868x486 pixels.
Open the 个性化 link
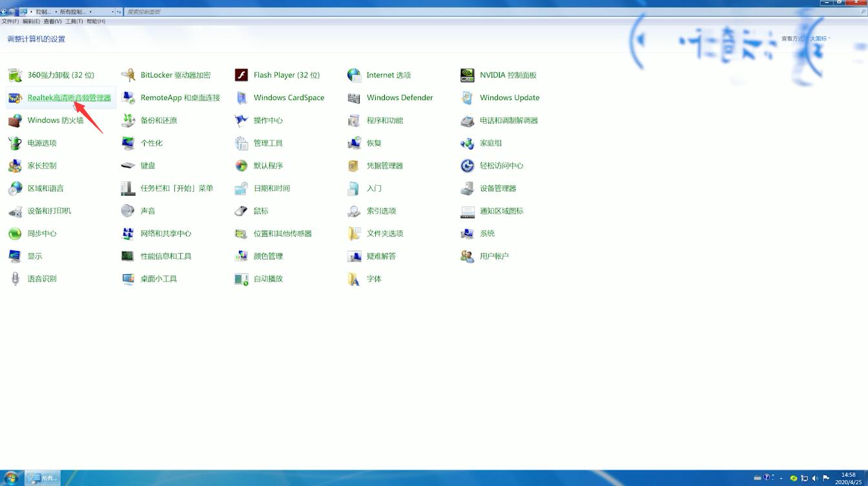tap(152, 143)
